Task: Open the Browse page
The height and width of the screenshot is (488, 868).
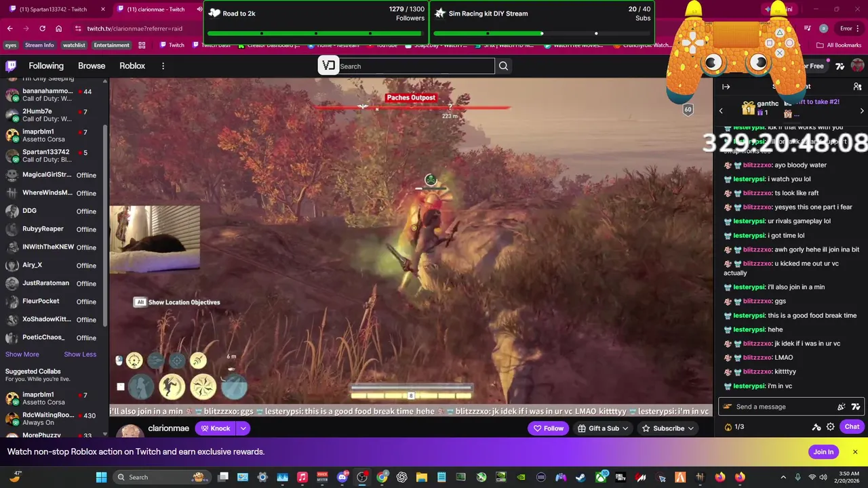Action: (x=92, y=66)
